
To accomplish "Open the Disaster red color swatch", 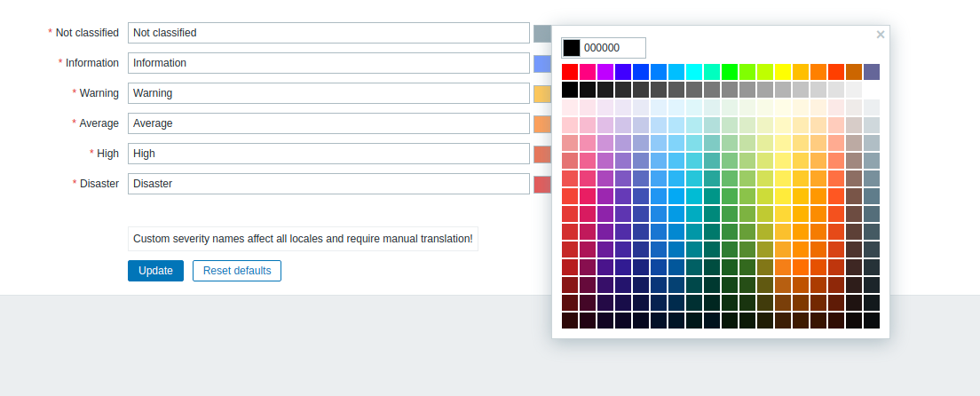I will click(542, 185).
